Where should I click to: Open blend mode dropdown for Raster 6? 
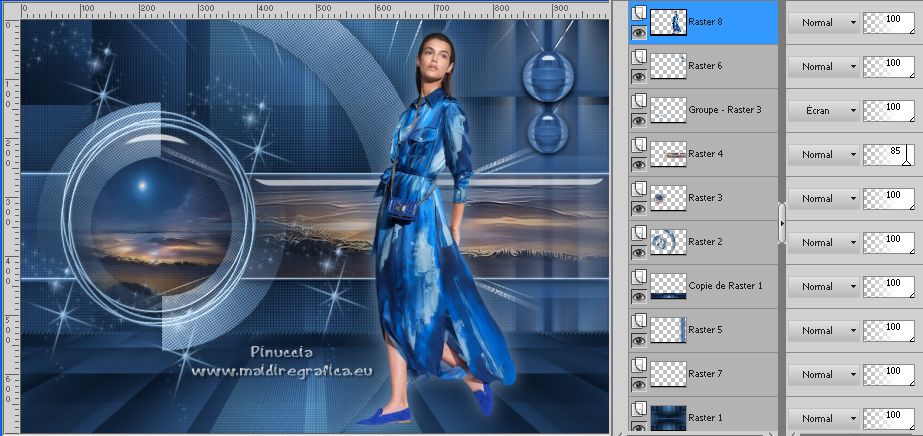pyautogui.click(x=823, y=67)
